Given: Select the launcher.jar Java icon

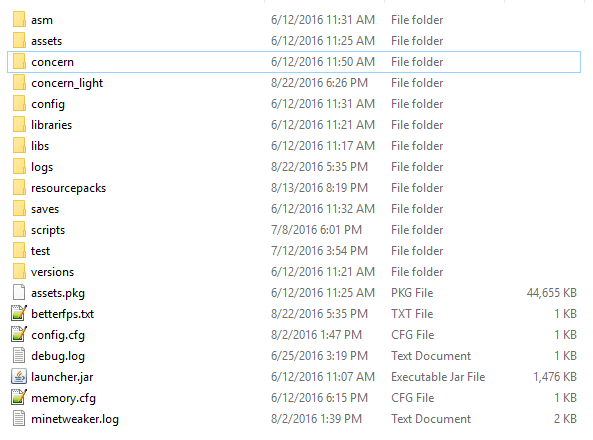Looking at the screenshot, I should [19, 376].
